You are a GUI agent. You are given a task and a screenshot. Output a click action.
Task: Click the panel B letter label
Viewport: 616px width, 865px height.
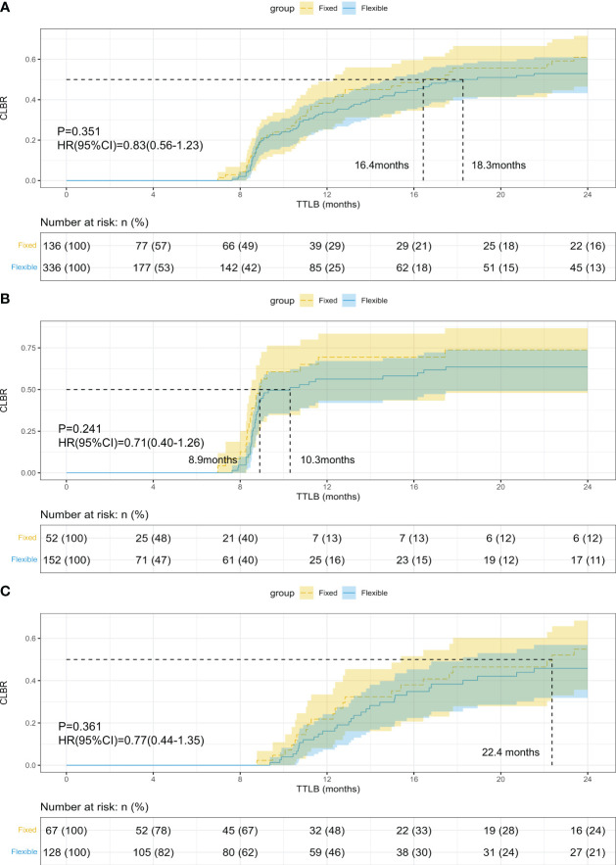tap(5, 300)
